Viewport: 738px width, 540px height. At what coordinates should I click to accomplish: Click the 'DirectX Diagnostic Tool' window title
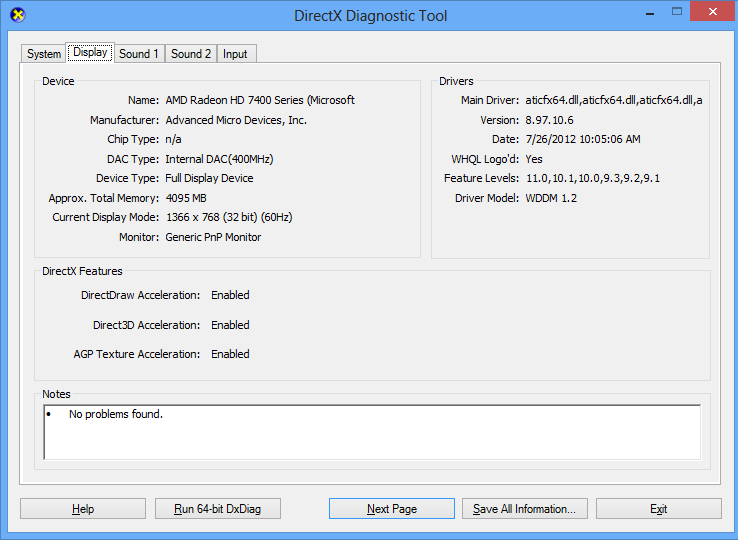370,16
